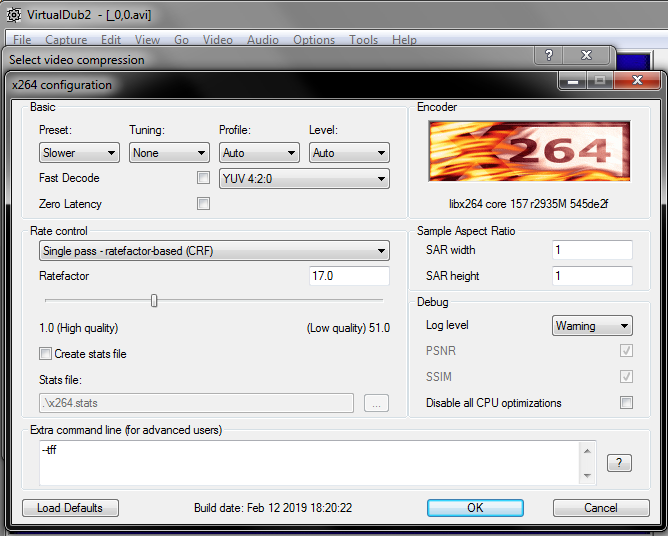Check Disable all CPU optimizations
Viewport: 668px width, 536px height.
click(x=626, y=403)
